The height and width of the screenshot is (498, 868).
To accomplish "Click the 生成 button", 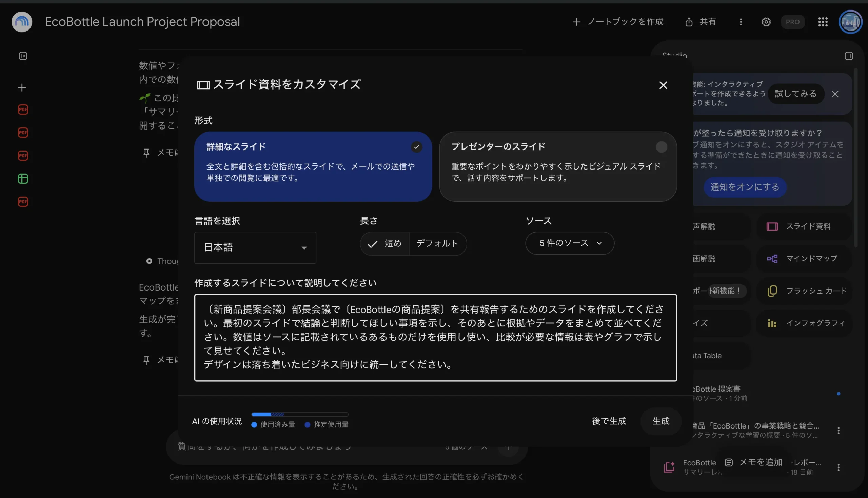I will [661, 421].
